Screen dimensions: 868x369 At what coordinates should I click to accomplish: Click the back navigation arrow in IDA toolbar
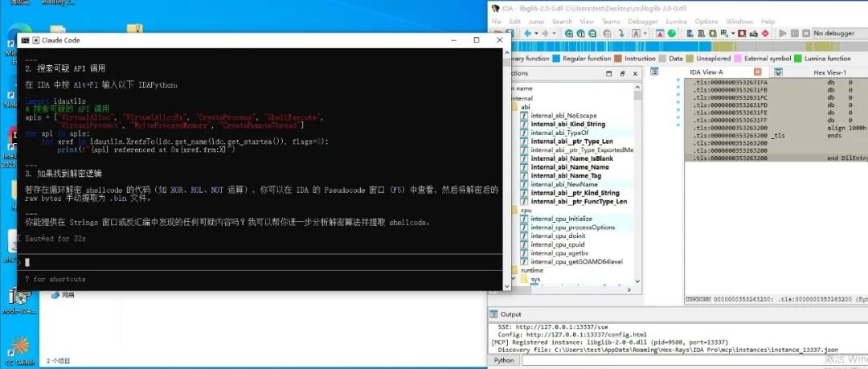(527, 33)
